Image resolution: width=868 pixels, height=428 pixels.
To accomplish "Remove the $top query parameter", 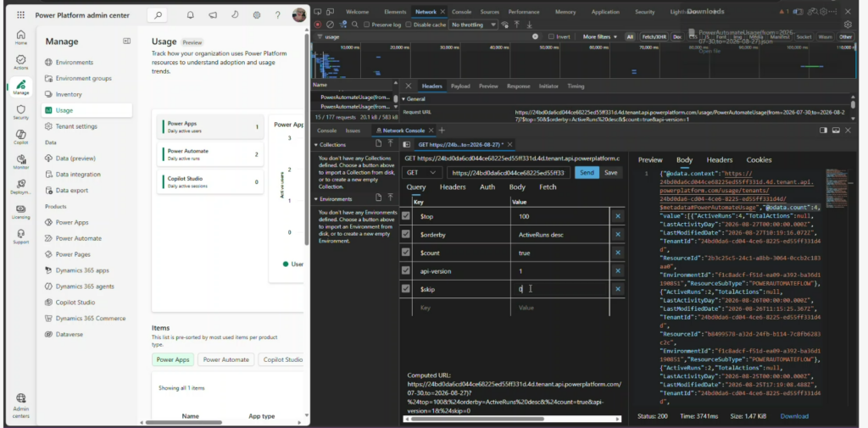I will tap(618, 216).
